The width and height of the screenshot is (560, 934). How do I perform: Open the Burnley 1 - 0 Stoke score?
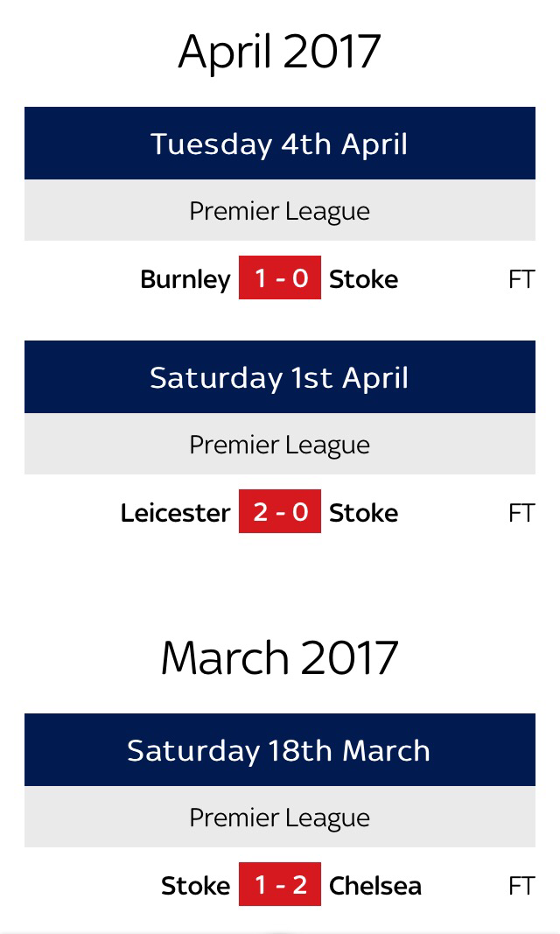280,278
